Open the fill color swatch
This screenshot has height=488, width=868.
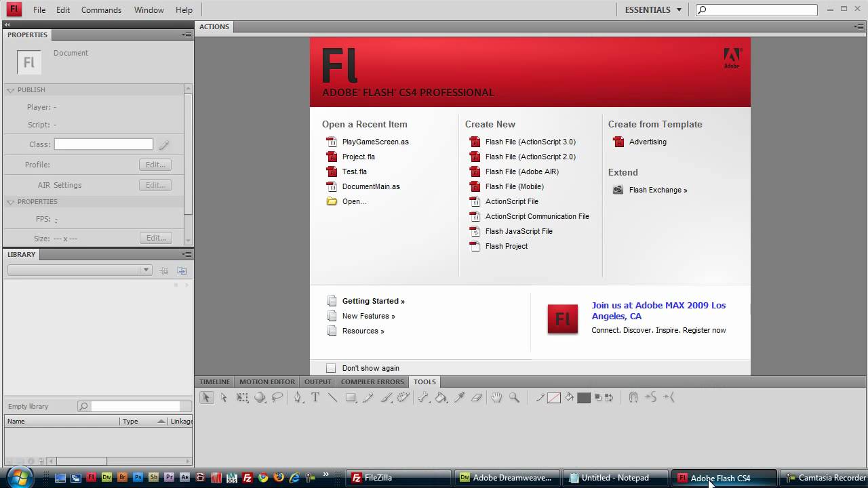click(x=584, y=398)
